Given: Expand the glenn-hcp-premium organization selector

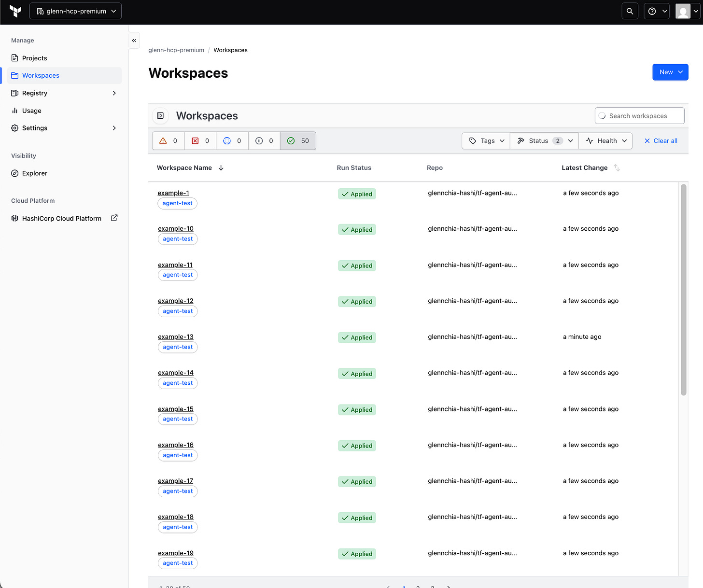Looking at the screenshot, I should click(x=75, y=11).
